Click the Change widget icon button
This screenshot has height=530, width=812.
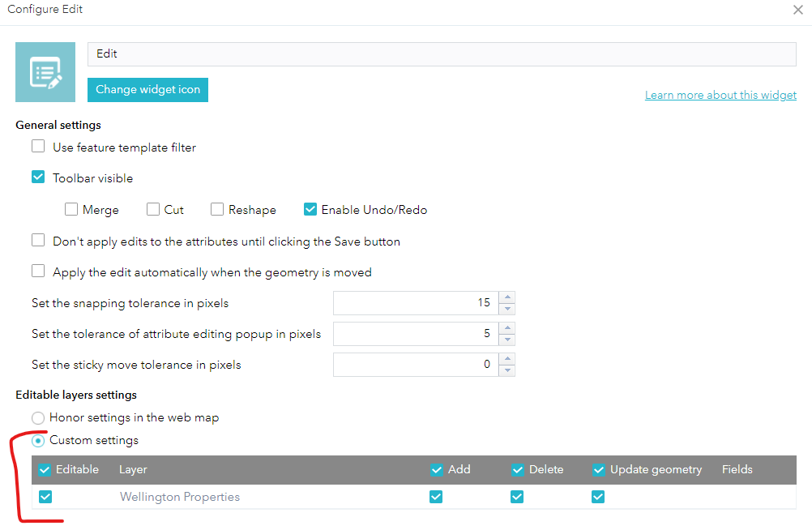pos(147,90)
